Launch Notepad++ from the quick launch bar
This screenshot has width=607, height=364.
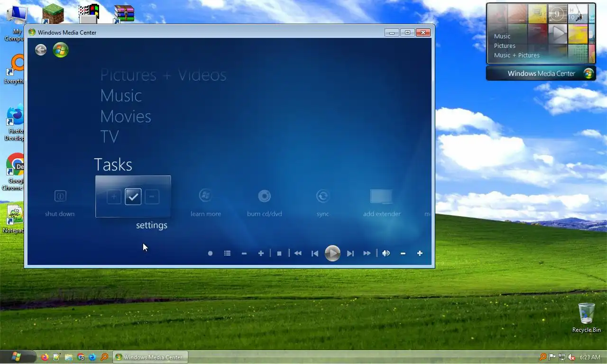click(57, 357)
